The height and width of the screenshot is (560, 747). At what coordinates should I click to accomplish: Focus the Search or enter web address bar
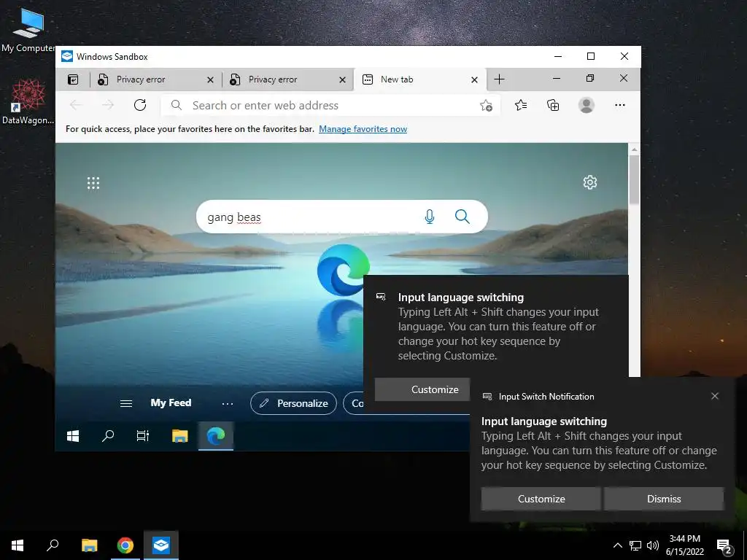click(x=330, y=105)
